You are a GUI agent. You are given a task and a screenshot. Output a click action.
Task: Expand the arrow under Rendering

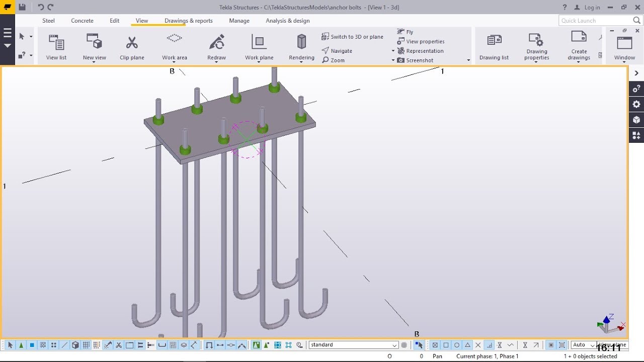301,62
